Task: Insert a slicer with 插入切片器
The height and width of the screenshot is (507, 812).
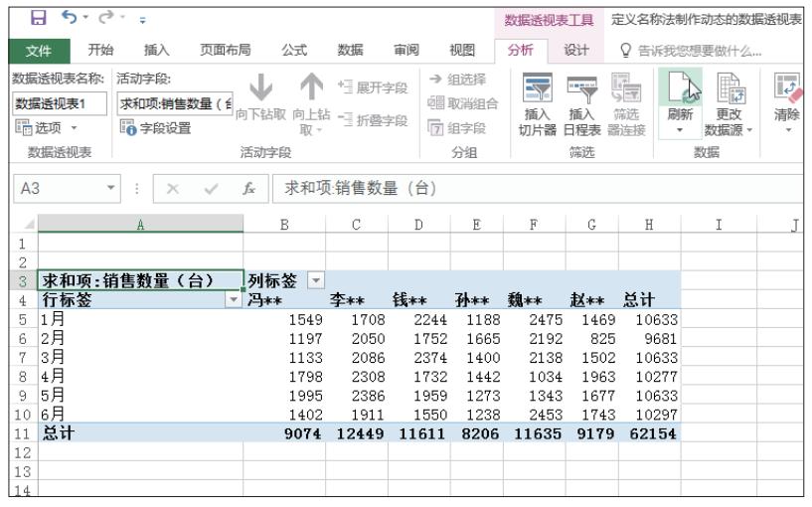Action: (537, 105)
